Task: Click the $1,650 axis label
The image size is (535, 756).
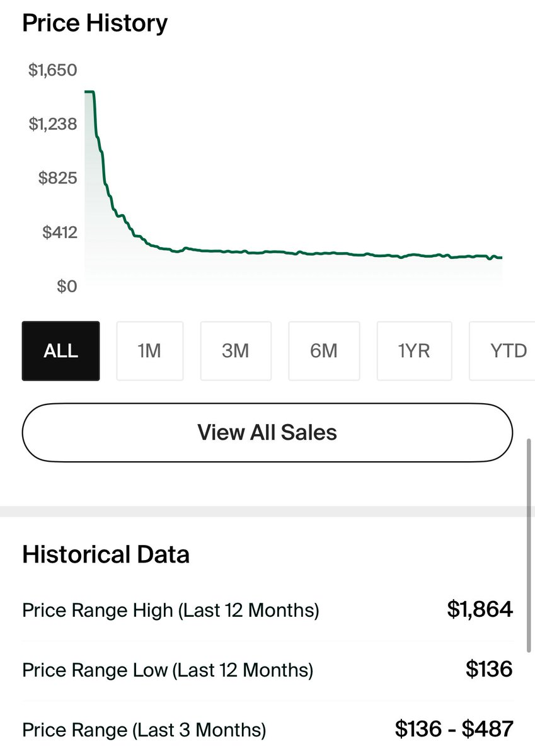Action: click(53, 70)
